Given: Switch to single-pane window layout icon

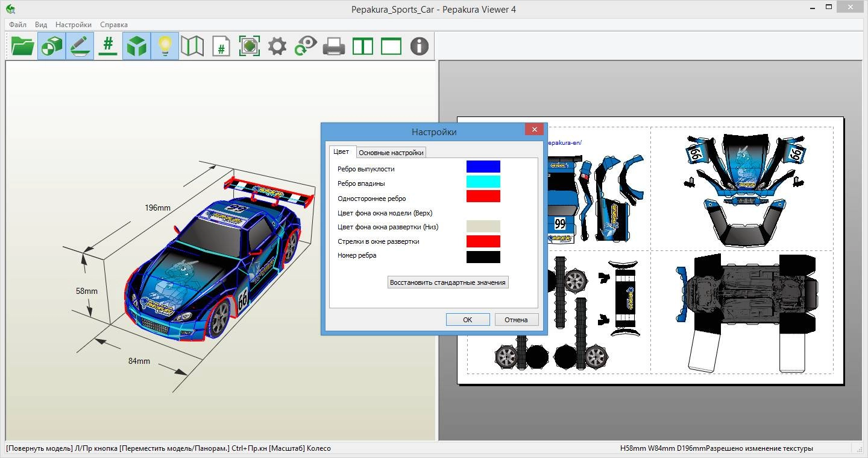Looking at the screenshot, I should coord(391,46).
